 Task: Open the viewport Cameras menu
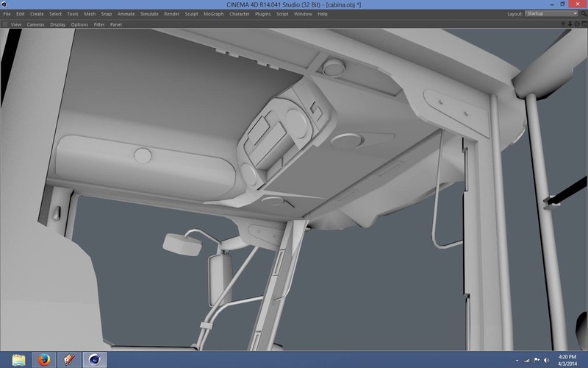(36, 24)
